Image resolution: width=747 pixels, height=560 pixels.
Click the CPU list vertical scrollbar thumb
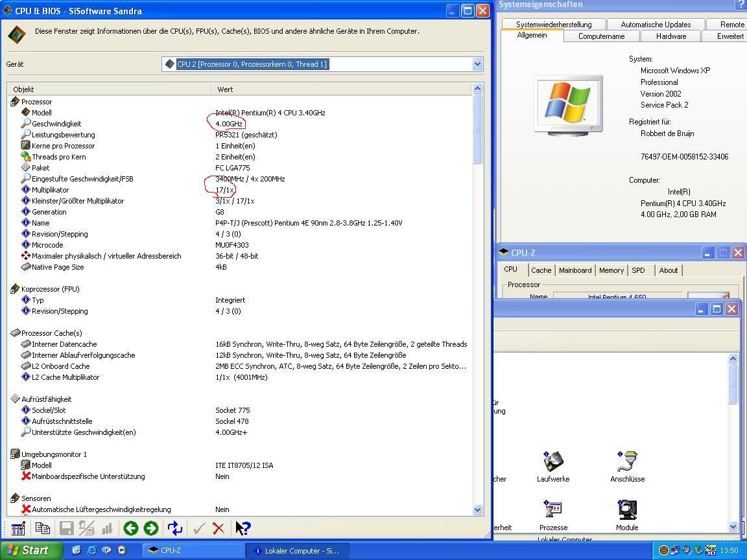[477, 129]
